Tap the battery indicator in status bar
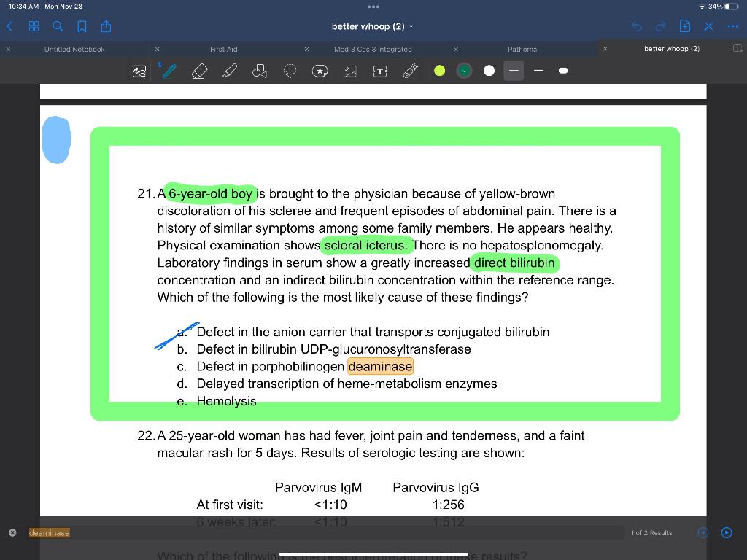This screenshot has height=560, width=747. [731, 7]
